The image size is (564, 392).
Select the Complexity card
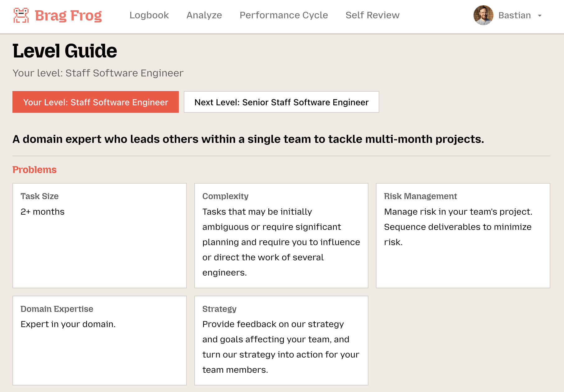point(281,235)
